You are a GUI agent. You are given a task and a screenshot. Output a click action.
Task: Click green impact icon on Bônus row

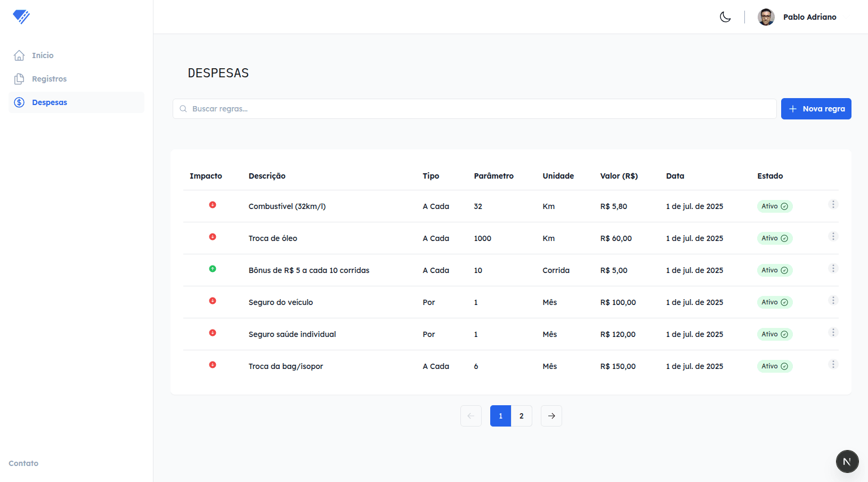click(213, 269)
